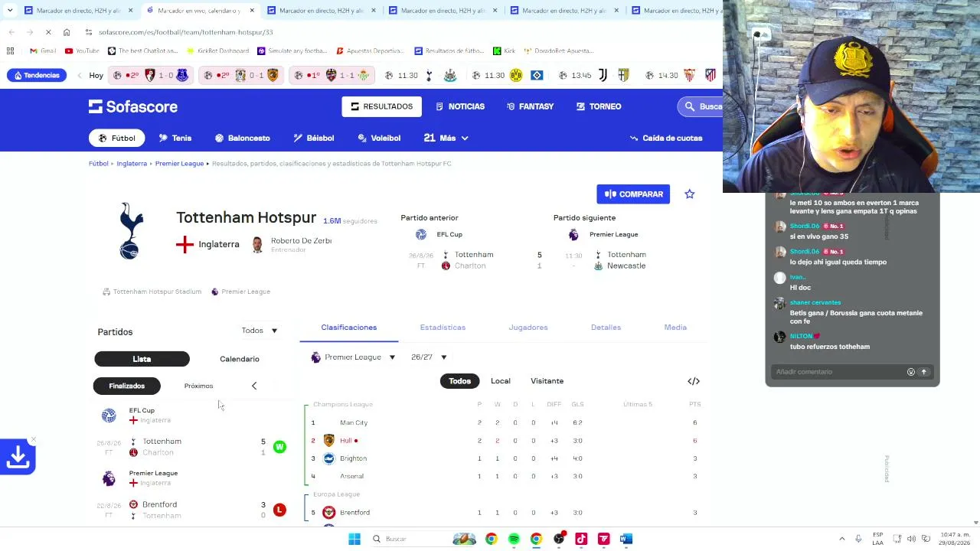Filter standings by Visitante

click(x=547, y=381)
